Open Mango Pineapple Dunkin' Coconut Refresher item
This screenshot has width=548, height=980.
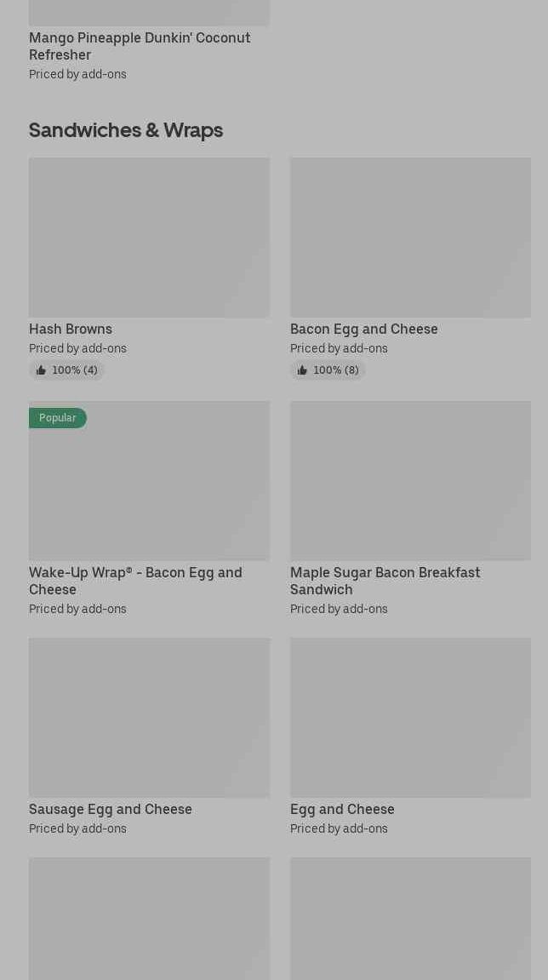140,46
